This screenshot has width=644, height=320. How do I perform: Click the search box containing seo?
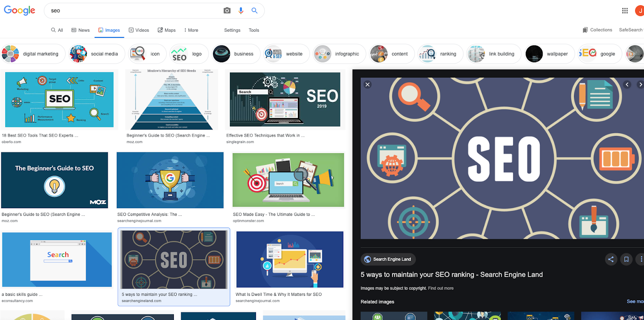(x=135, y=11)
